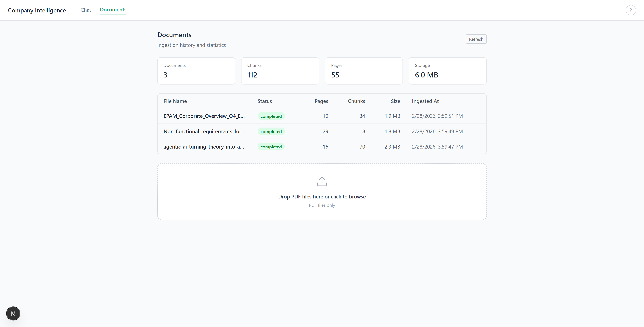Click Drop PDF files here text
This screenshot has height=327, width=644.
click(322, 197)
